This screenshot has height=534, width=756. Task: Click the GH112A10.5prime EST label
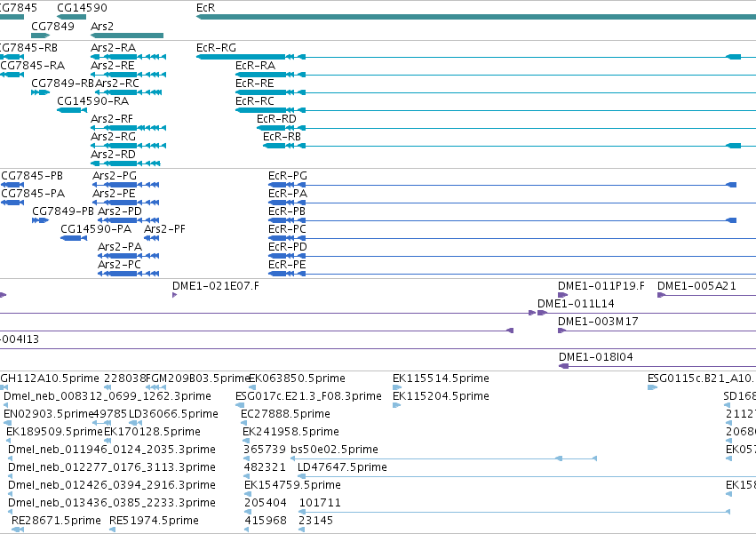pos(50,379)
